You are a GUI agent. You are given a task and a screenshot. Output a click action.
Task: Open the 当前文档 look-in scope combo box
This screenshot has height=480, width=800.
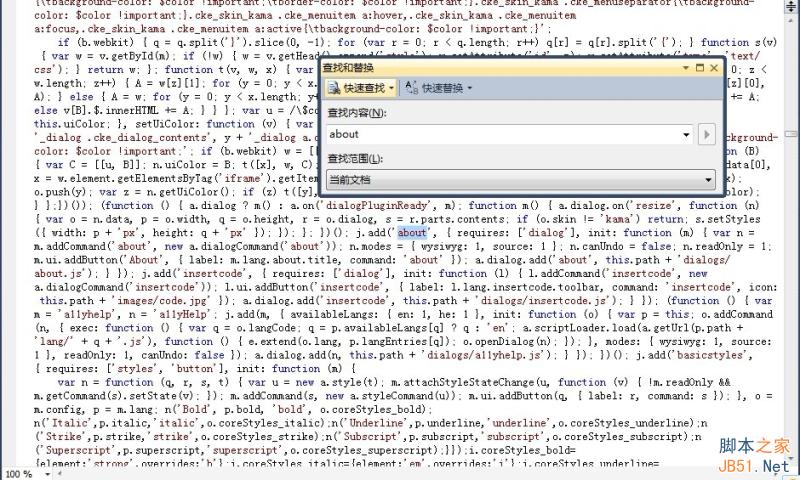(520, 180)
